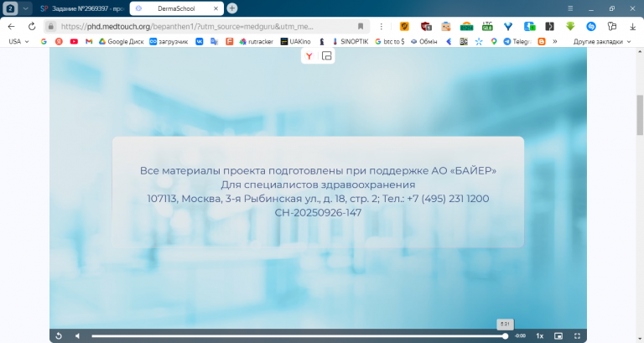Screen dimensions: 644x343
Task: Click the lock icon in the address bar
Action: (50, 26)
